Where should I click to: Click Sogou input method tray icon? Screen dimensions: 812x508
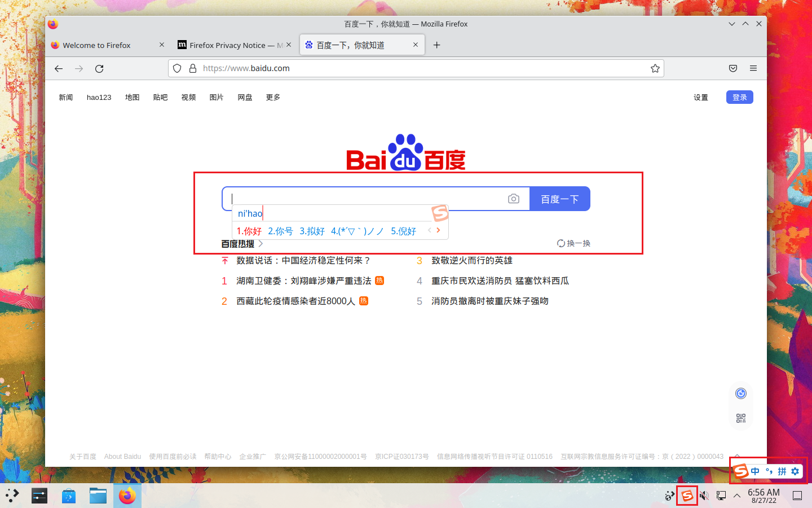tap(687, 496)
